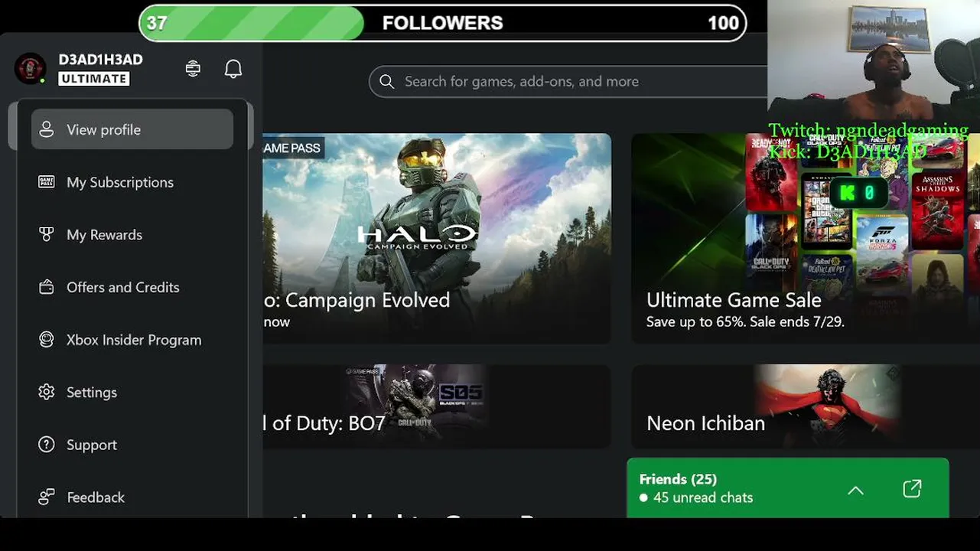
Task: Choose Support in the menu
Action: (132, 445)
